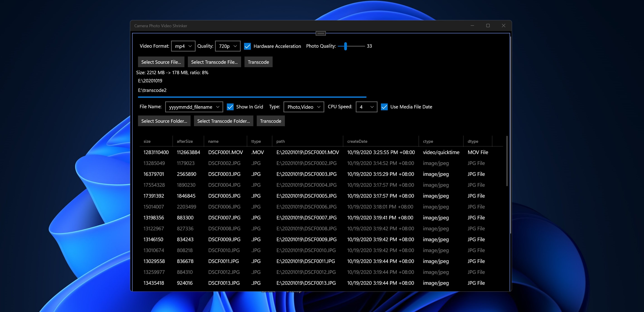
Task: Maximize the Camera Photo Video Shrinker window
Action: click(x=488, y=26)
